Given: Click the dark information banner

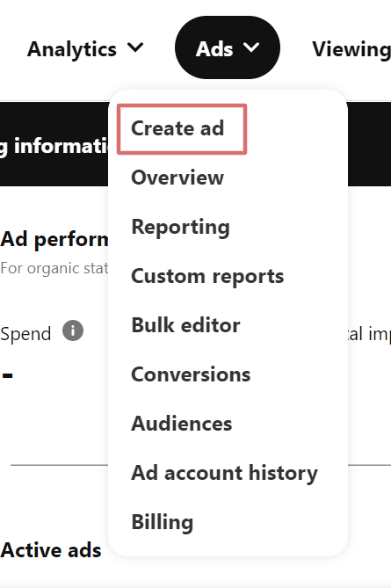Looking at the screenshot, I should pyautogui.click(x=54, y=144).
